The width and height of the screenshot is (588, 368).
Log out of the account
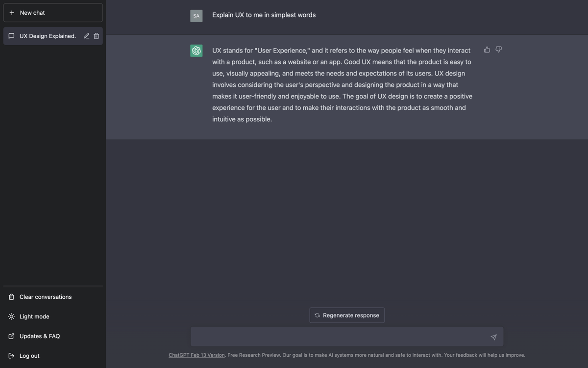pyautogui.click(x=29, y=356)
